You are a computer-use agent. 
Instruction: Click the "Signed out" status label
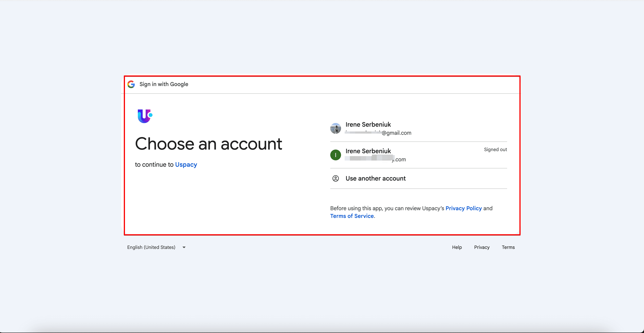point(495,150)
